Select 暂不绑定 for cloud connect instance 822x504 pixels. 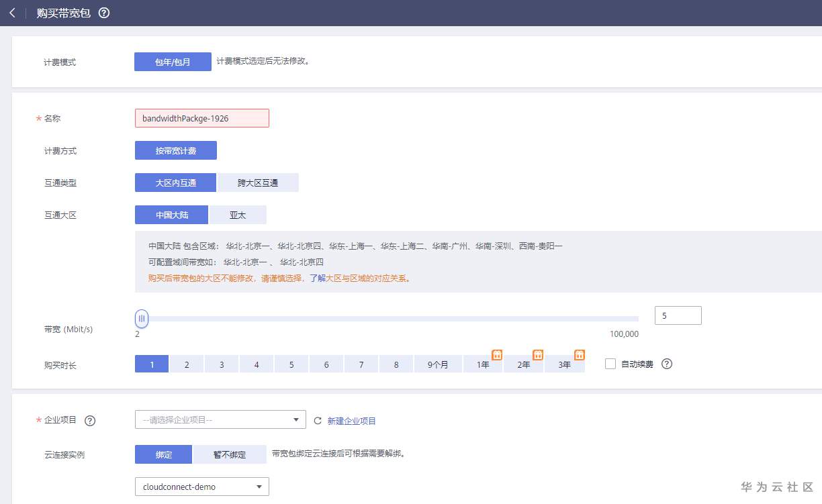click(x=230, y=454)
